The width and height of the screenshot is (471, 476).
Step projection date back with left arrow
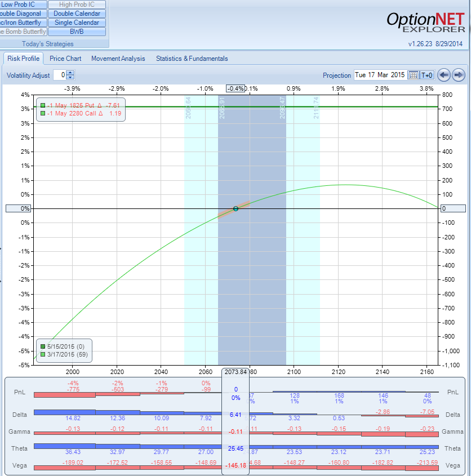(443, 75)
